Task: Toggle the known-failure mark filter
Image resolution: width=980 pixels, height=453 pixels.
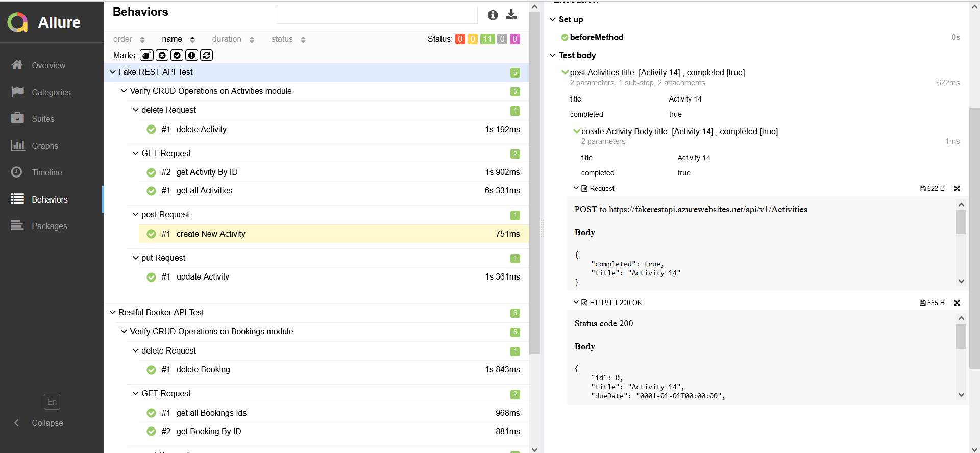Action: click(x=162, y=55)
